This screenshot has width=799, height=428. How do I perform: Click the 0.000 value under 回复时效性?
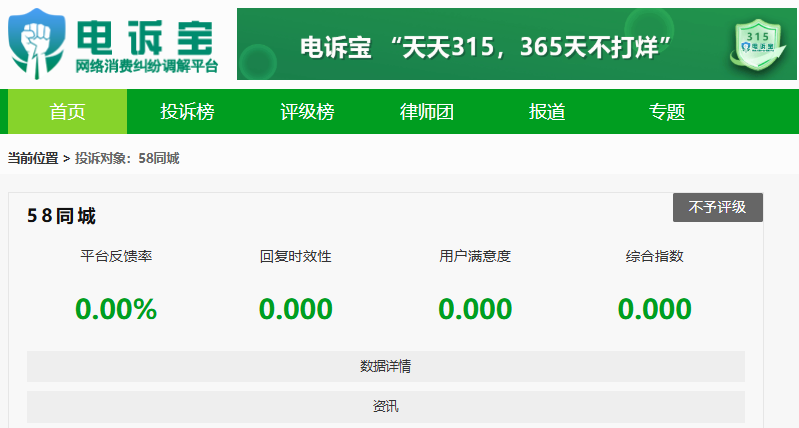point(296,309)
